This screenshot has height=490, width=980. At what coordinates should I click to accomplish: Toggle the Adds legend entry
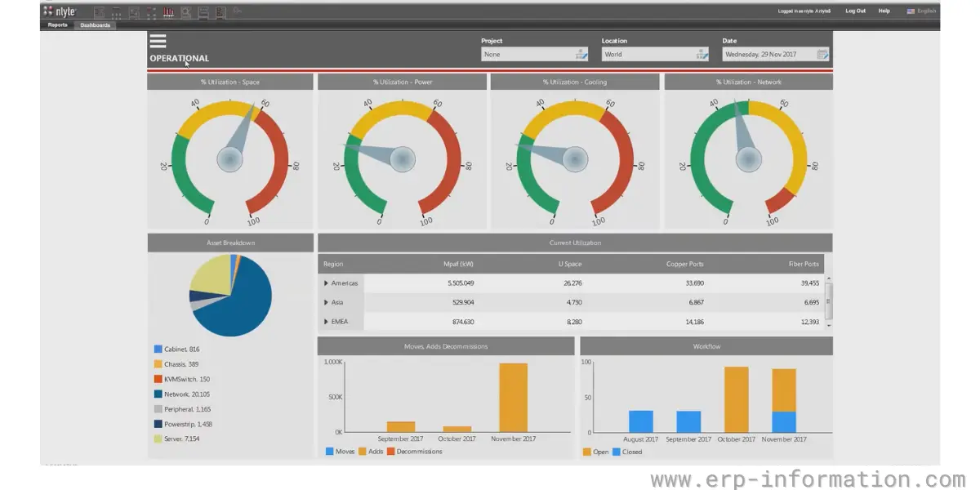(x=372, y=452)
